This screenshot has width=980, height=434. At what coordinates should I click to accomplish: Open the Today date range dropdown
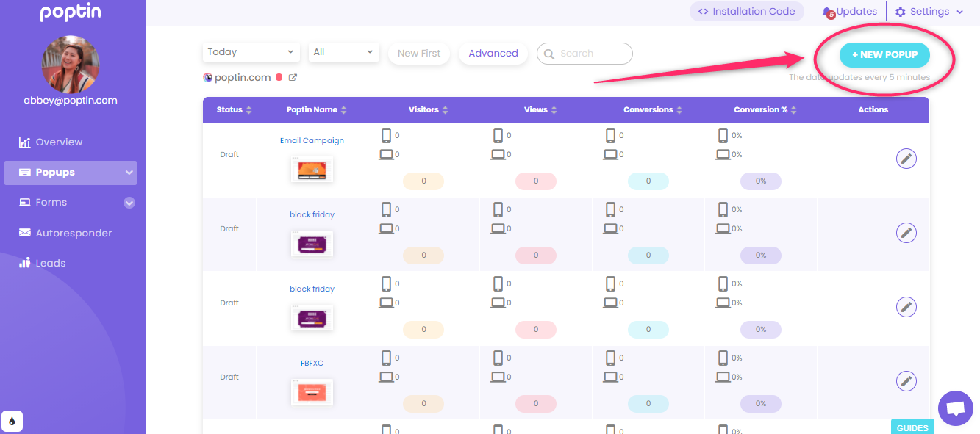250,52
